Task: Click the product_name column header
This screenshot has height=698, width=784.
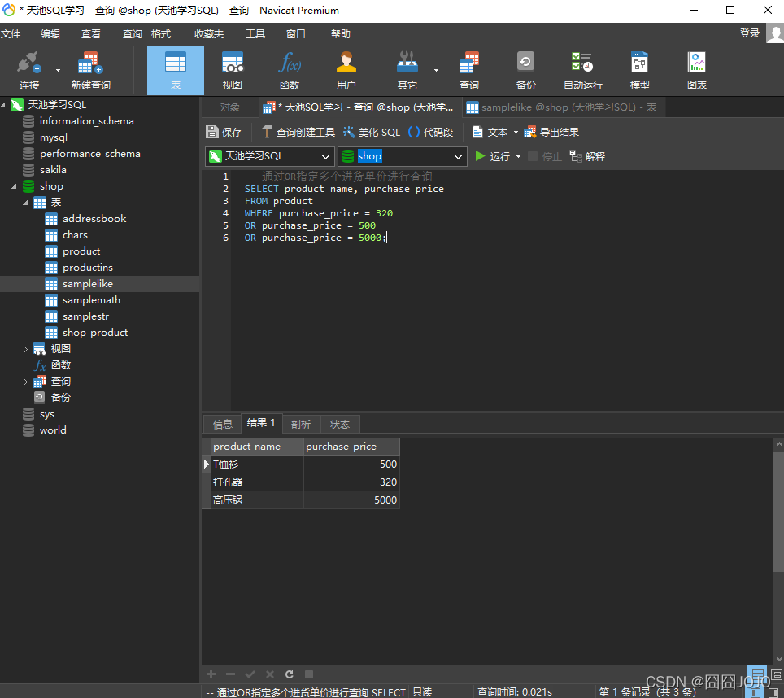Action: pyautogui.click(x=257, y=447)
